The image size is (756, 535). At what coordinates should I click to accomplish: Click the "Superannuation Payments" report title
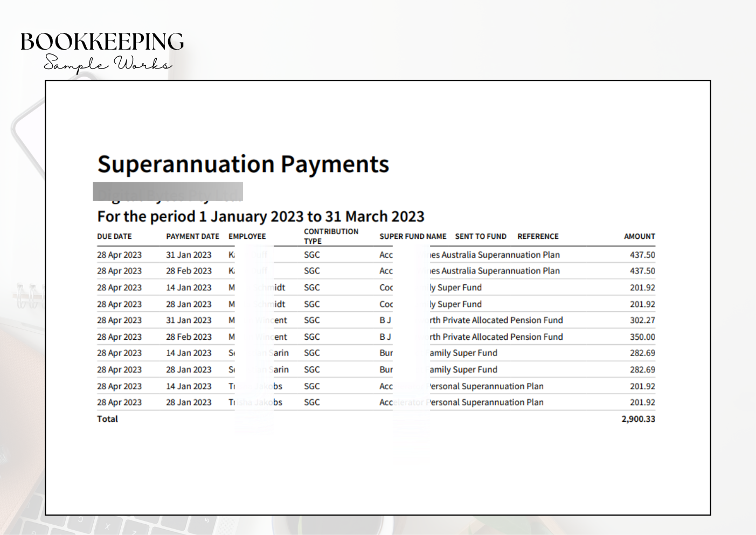[x=243, y=164]
